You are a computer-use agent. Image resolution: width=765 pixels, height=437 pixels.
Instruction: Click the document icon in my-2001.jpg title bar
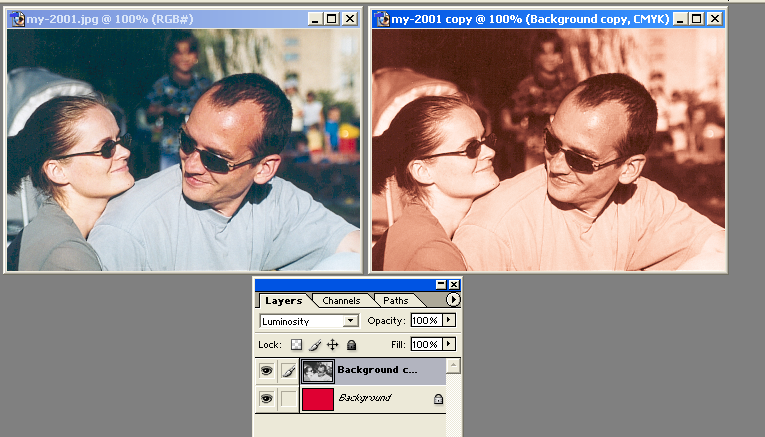[16, 19]
